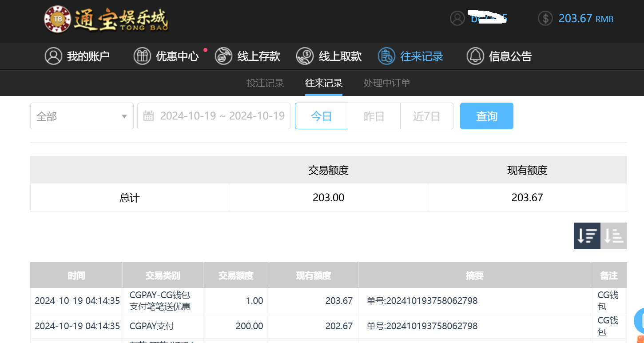Open the 处理中订单 tab

(387, 83)
